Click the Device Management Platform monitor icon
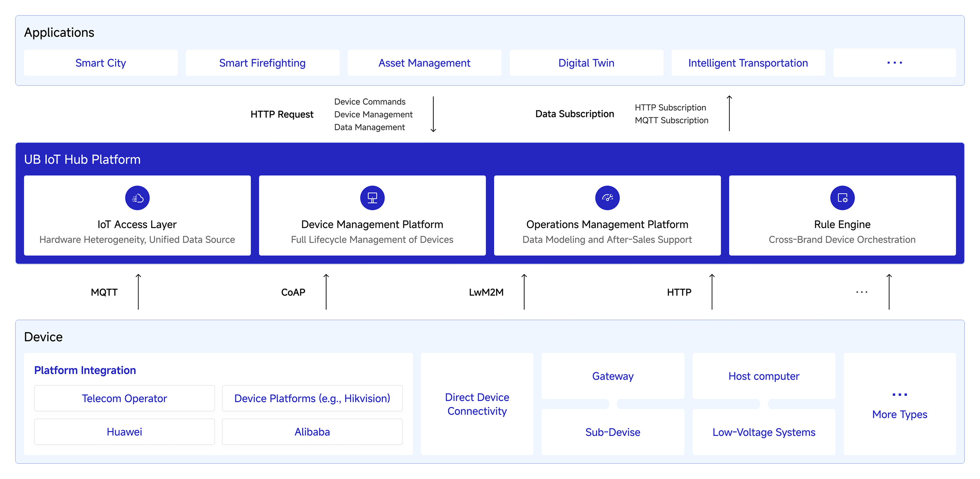Screen dimensions: 980x479 (372, 198)
